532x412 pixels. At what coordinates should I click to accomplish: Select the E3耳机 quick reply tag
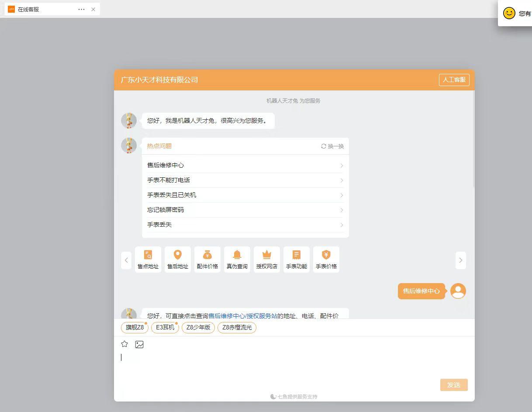[x=165, y=327]
